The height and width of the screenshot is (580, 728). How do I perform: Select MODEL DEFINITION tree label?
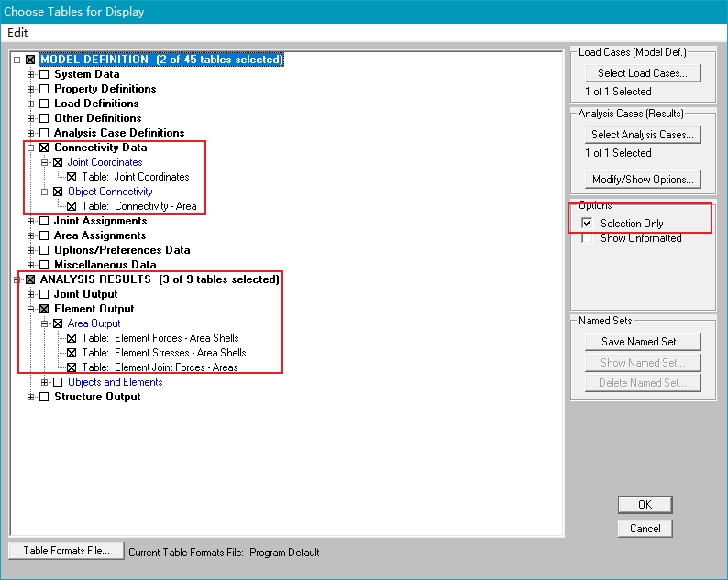pyautogui.click(x=161, y=60)
